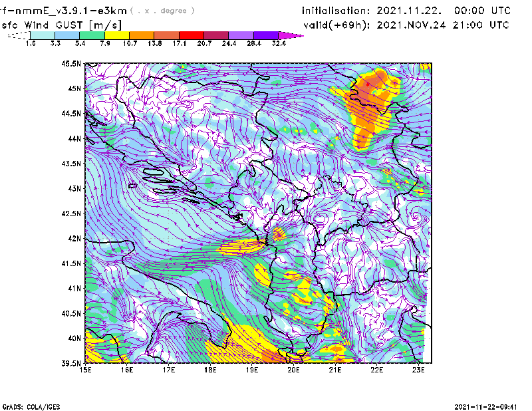Select the yellow 7.9–10.7 legend swatch
Viewport: 532px width, 411px height.
pyautogui.click(x=117, y=35)
